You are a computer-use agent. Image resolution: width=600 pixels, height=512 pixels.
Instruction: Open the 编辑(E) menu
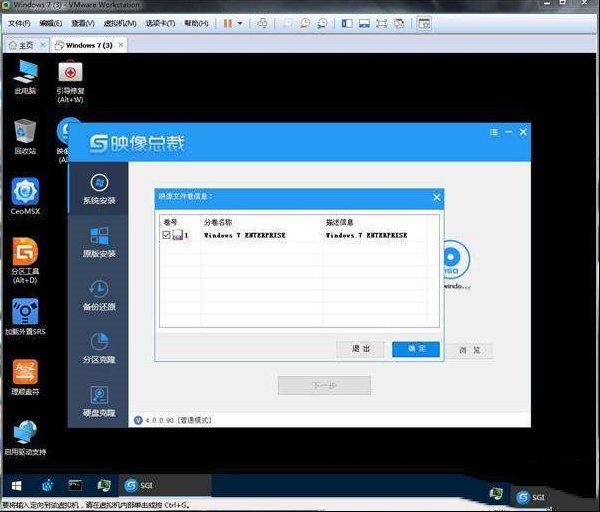tap(51, 23)
